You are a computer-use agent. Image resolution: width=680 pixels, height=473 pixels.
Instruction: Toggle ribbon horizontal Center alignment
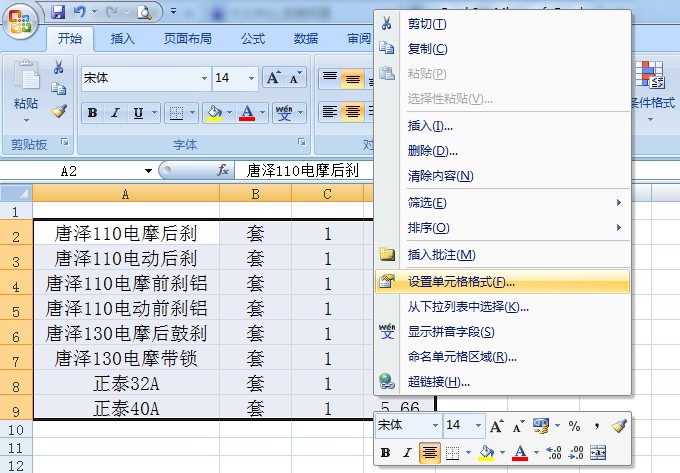(x=352, y=112)
